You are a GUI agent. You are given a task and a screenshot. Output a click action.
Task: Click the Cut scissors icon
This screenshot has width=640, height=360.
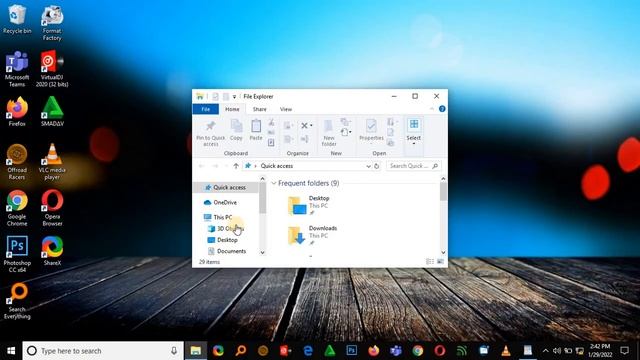[x=271, y=122]
